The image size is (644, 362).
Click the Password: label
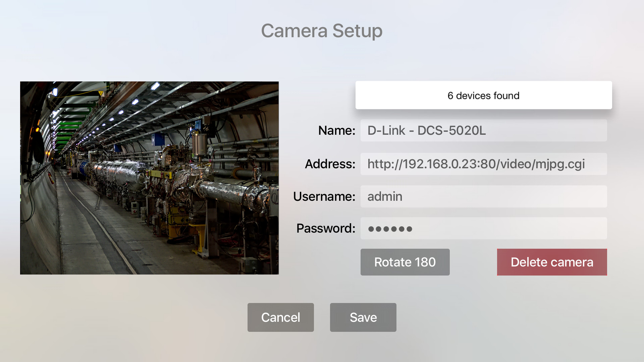(x=326, y=229)
